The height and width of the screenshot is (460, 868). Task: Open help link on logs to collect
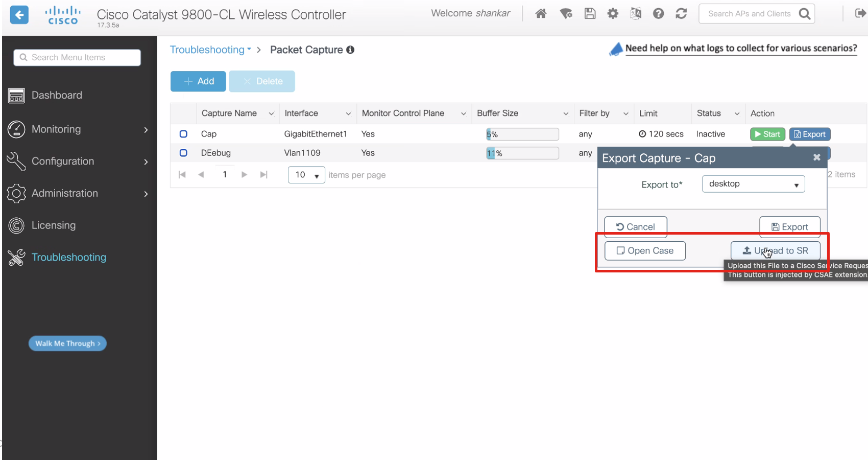pyautogui.click(x=741, y=49)
